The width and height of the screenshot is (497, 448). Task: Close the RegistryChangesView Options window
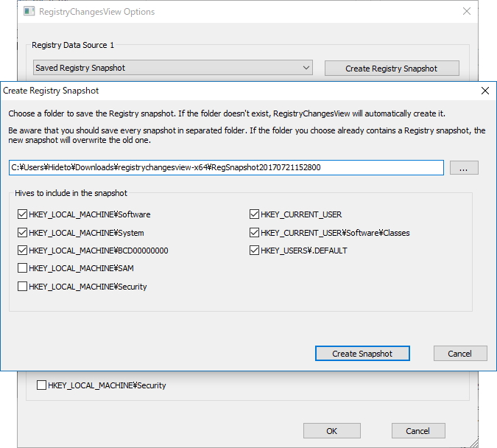(x=467, y=12)
